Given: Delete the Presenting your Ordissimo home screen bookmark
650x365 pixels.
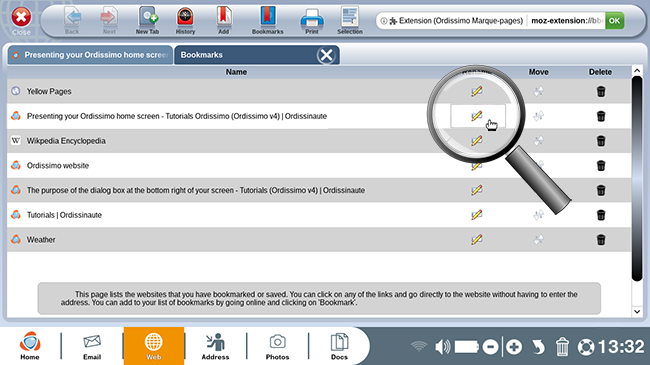Looking at the screenshot, I should tap(601, 116).
